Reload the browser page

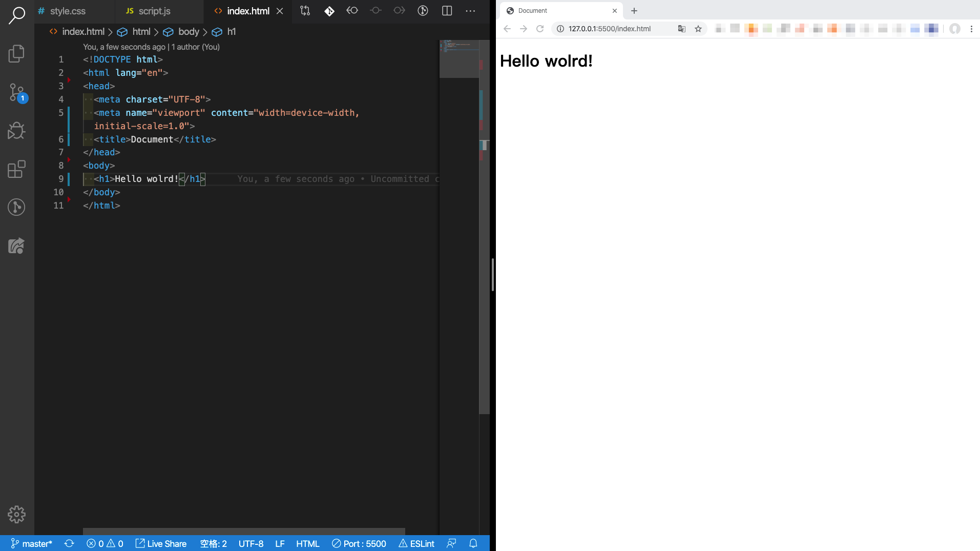tap(540, 29)
